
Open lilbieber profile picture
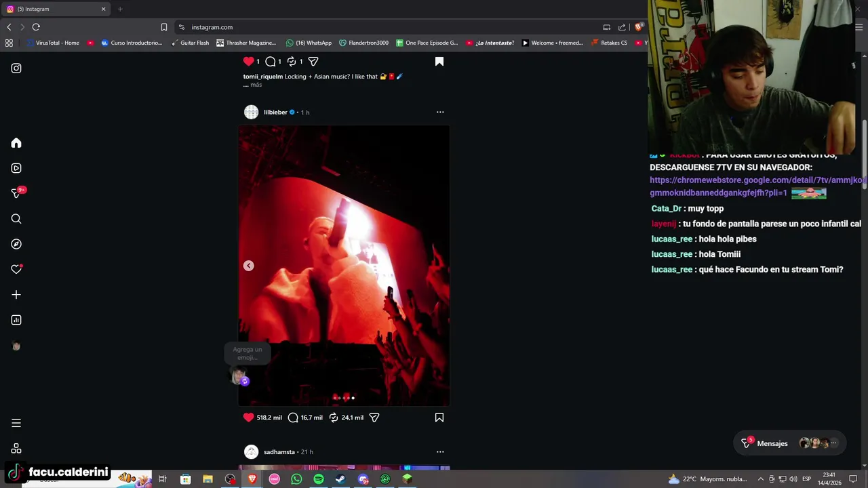(x=252, y=112)
